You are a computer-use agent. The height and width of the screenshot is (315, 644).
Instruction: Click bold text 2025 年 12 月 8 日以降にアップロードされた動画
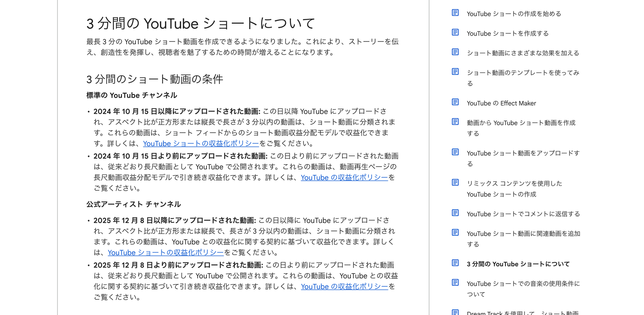tap(175, 220)
